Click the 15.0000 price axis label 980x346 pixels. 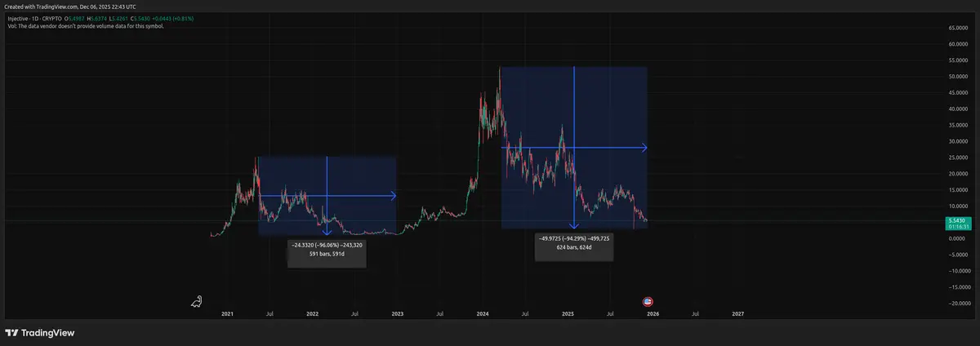point(959,189)
